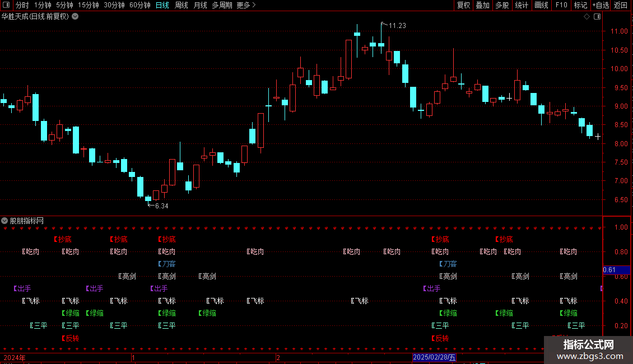The width and height of the screenshot is (633, 364).
Task: Switch to 月线 monthly chart
Action: click(x=200, y=5)
